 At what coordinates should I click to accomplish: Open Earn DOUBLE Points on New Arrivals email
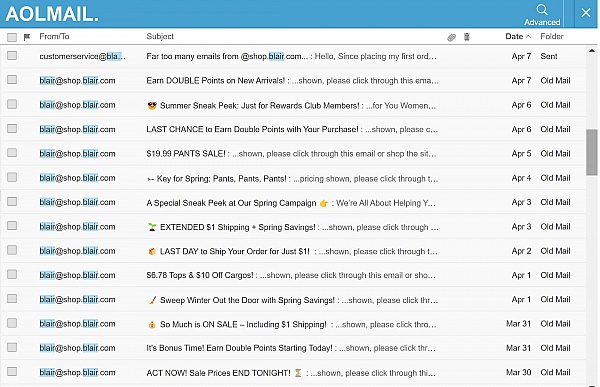(x=293, y=80)
